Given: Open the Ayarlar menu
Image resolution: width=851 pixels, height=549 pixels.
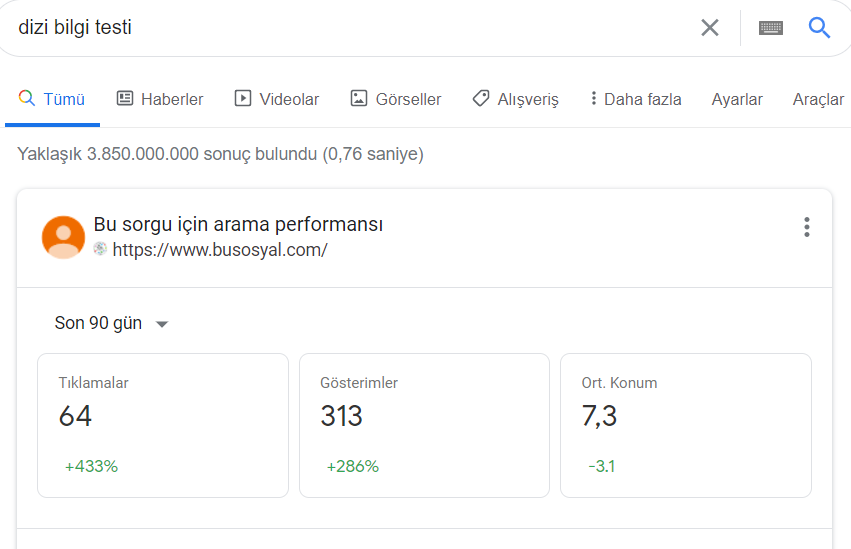Looking at the screenshot, I should tap(736, 99).
